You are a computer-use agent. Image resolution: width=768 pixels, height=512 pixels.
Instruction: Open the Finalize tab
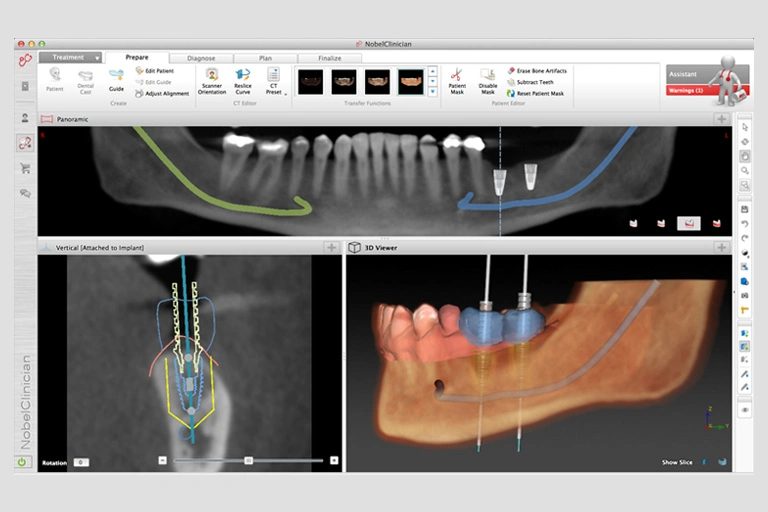tap(329, 58)
